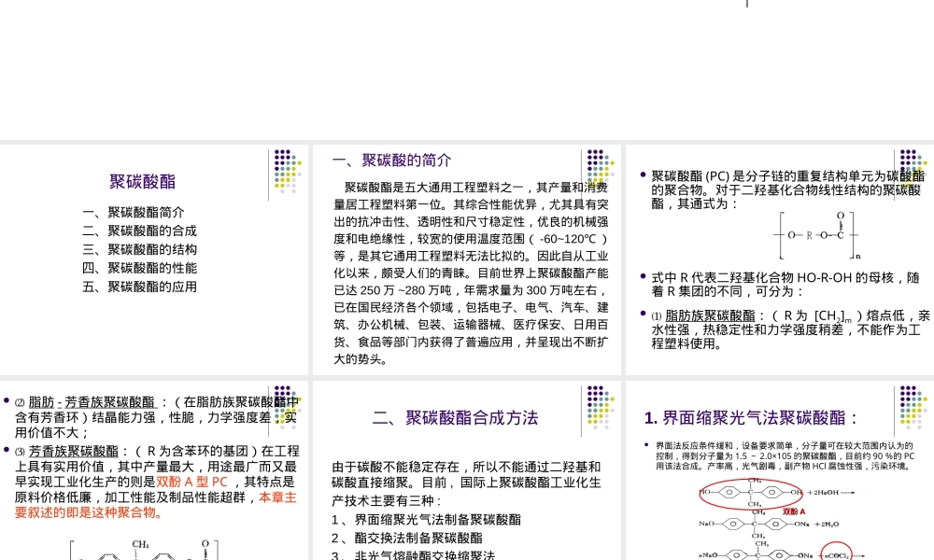Click the 聚碳酸酯 purple title text
This screenshot has width=934, height=560.
(142, 181)
